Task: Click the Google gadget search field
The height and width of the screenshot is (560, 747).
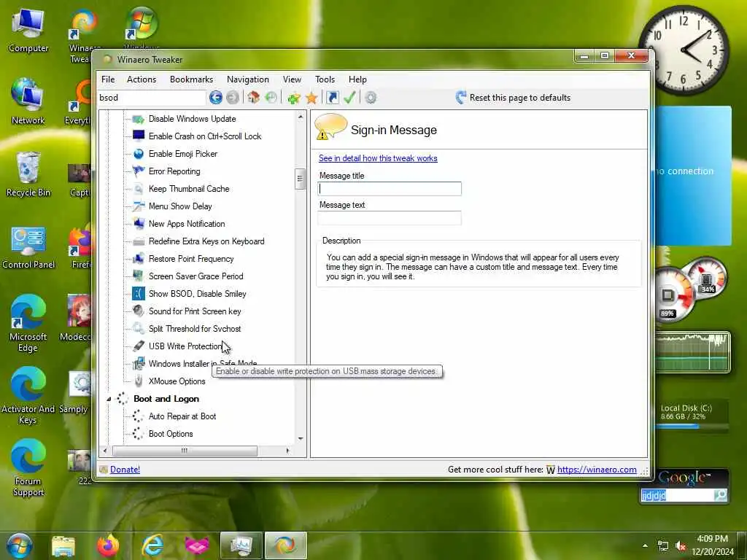Action: click(676, 495)
